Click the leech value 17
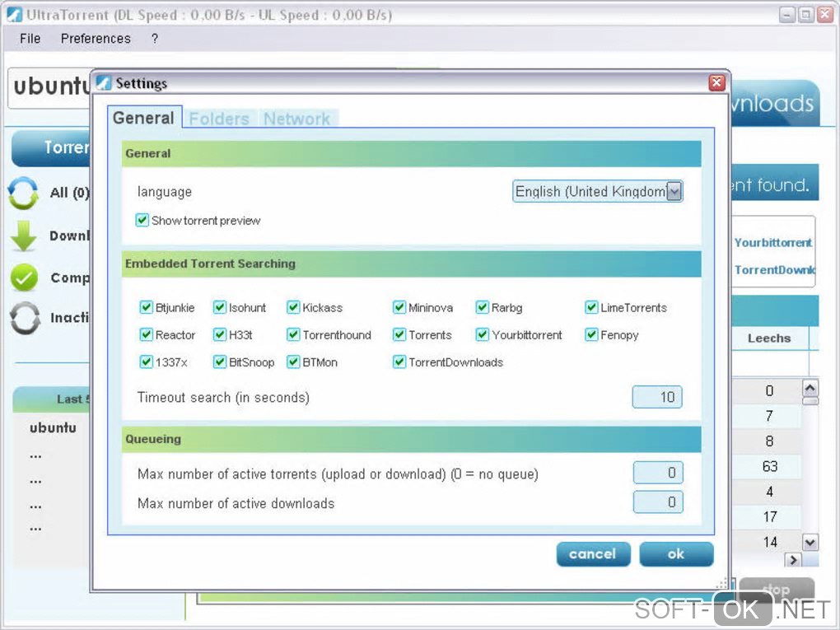Image resolution: width=840 pixels, height=630 pixels. pyautogui.click(x=770, y=516)
